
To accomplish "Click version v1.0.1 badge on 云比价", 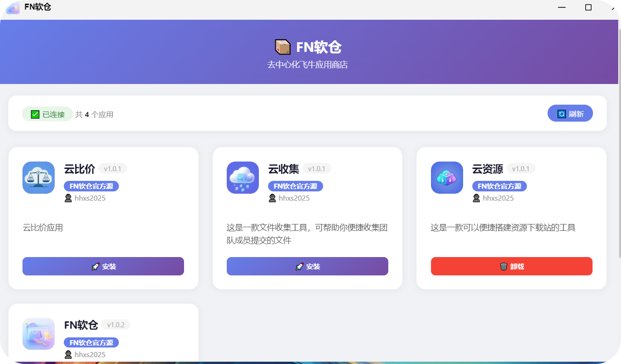I will pyautogui.click(x=112, y=168).
